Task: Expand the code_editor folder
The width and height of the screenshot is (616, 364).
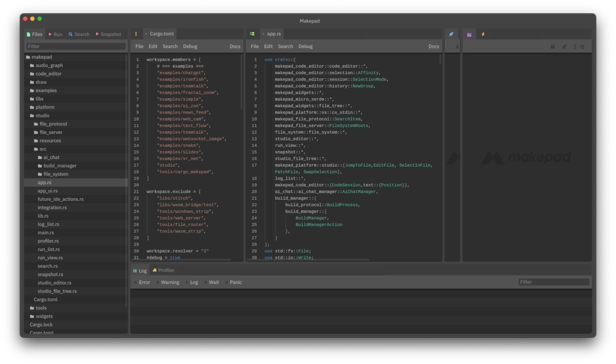Action: point(76,74)
